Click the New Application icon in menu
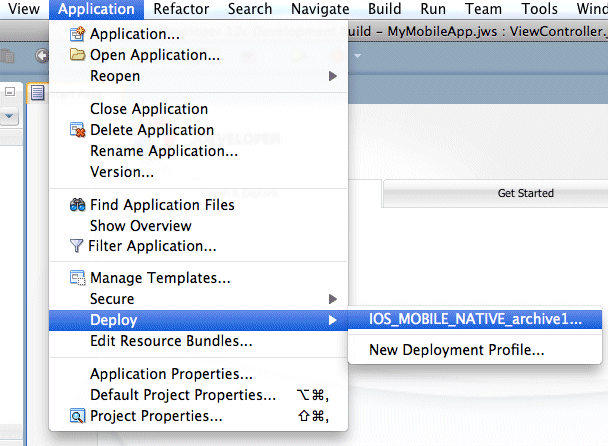Image resolution: width=608 pixels, height=446 pixels. click(78, 34)
